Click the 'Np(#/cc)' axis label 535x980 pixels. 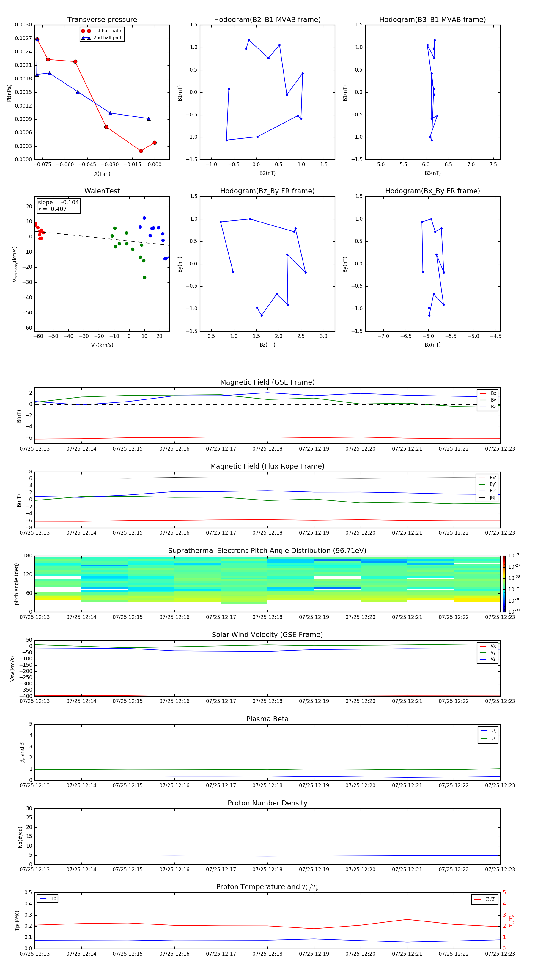pyautogui.click(x=20, y=837)
